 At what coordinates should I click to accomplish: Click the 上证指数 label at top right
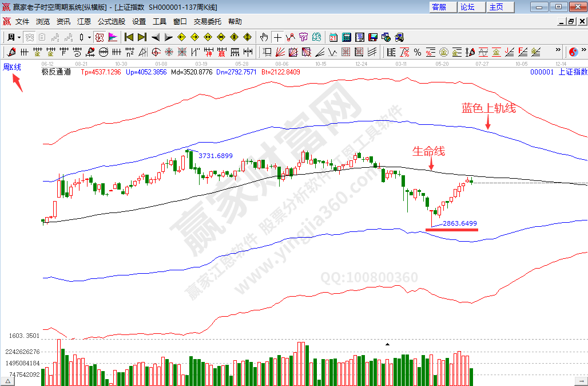coord(572,72)
